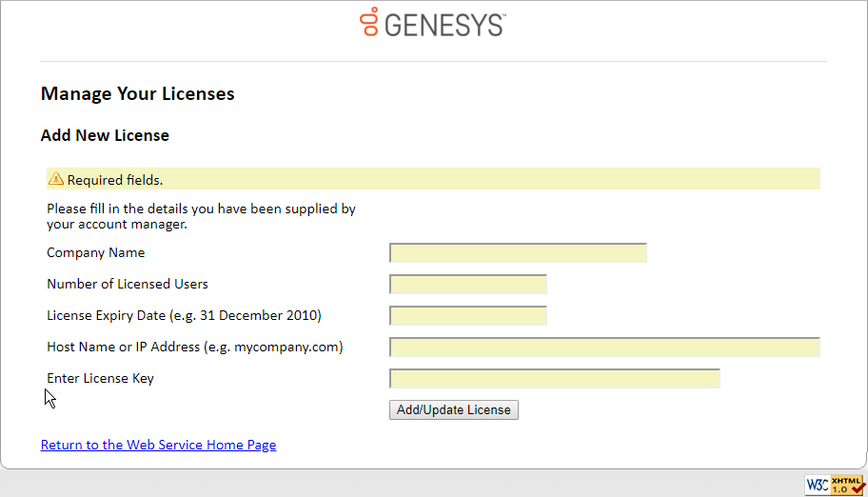Click the Company Name label text

coord(96,252)
